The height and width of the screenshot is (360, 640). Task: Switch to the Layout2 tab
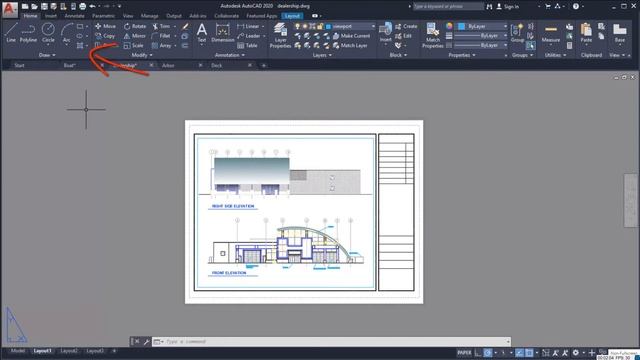(x=69, y=351)
